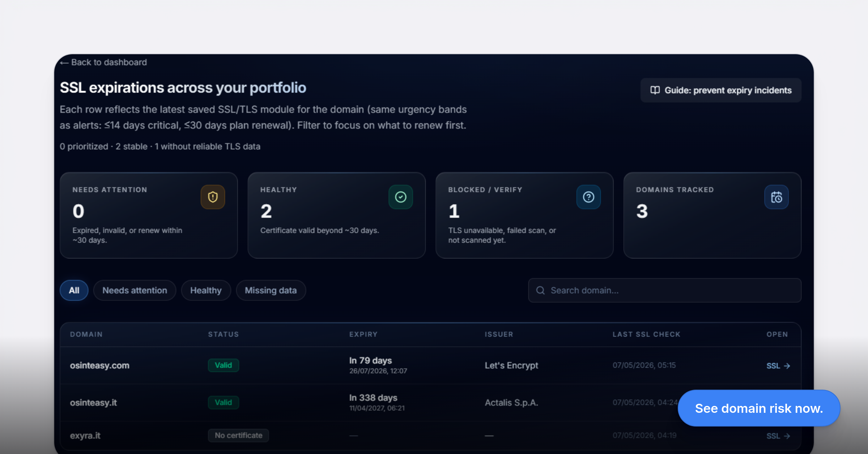Click the Last SSL Check column header
868x454 pixels.
[x=646, y=334]
